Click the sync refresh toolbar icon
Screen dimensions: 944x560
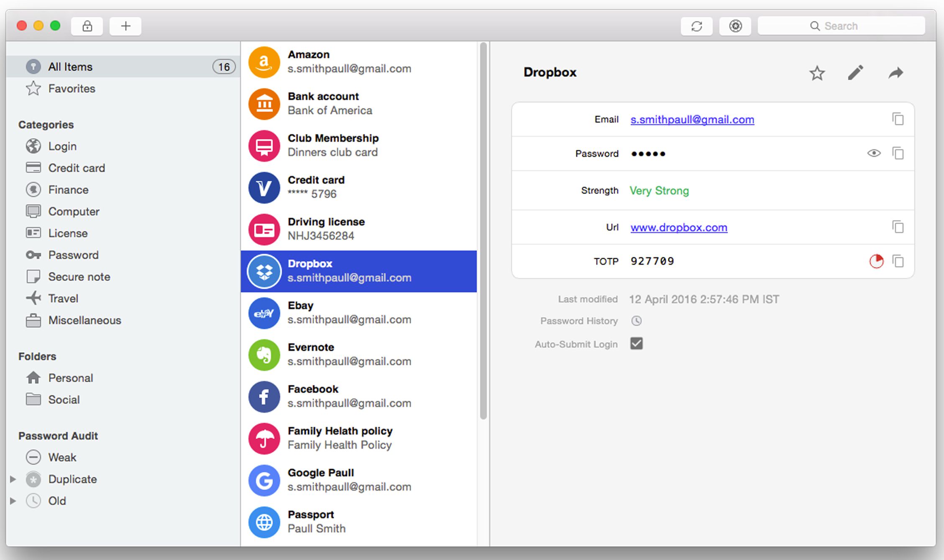click(x=696, y=26)
